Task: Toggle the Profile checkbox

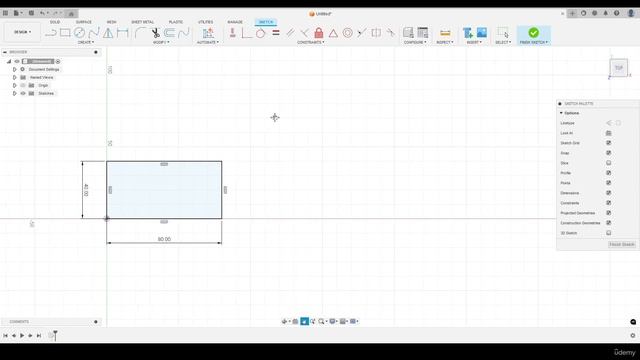Action: click(x=609, y=173)
